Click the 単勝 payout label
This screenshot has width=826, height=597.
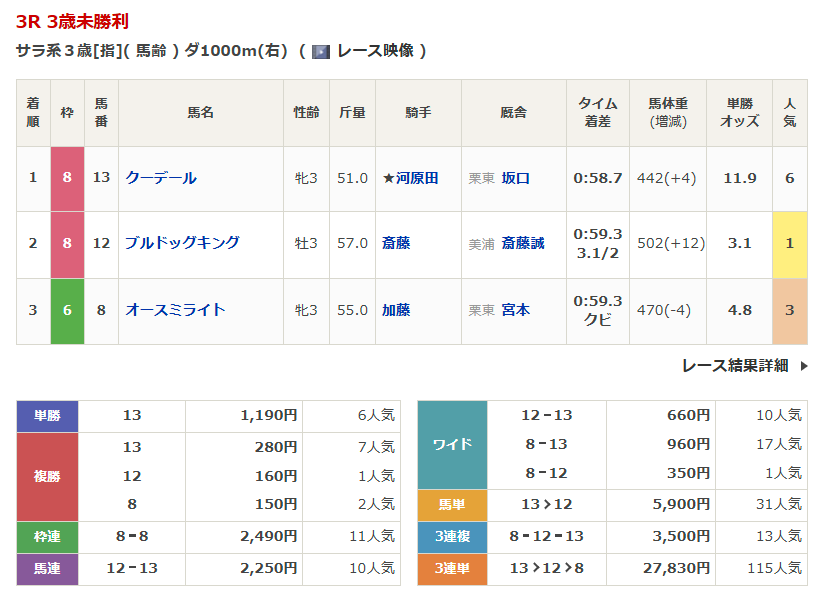(x=47, y=415)
